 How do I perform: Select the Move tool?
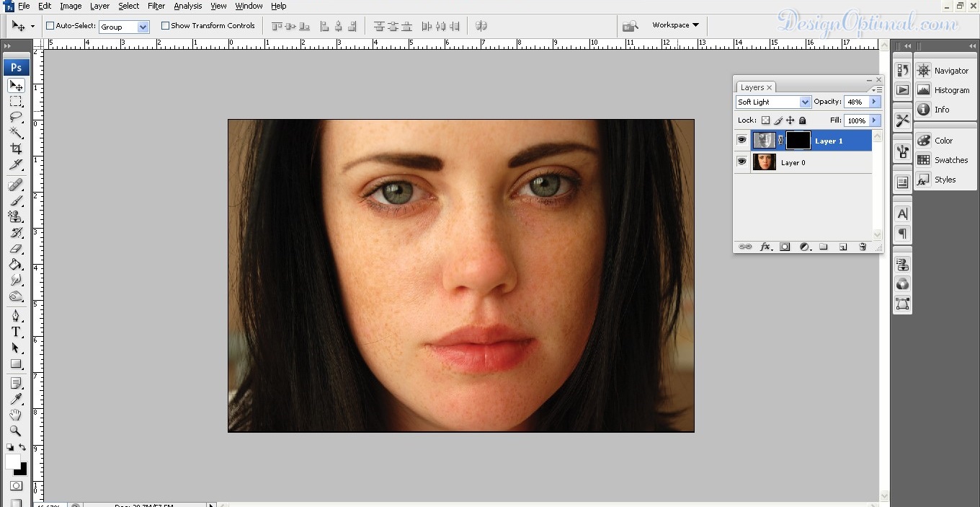click(16, 86)
